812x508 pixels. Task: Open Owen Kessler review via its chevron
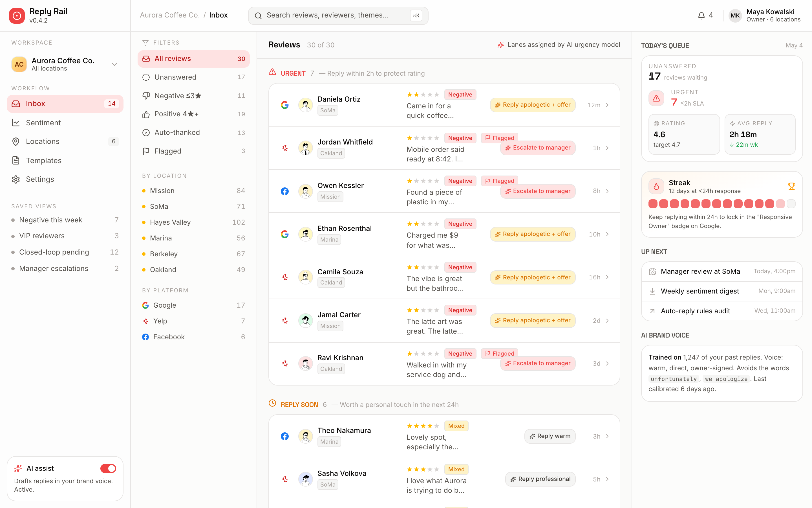[607, 191]
